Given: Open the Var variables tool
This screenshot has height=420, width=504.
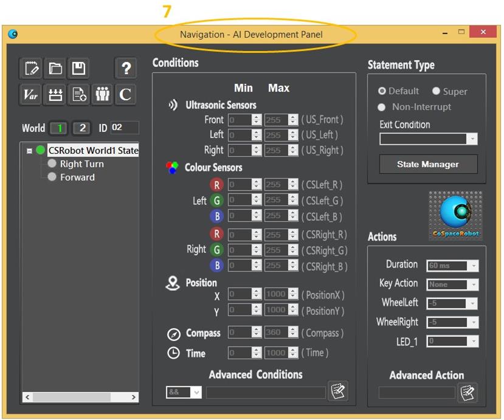Looking at the screenshot, I should coord(32,94).
